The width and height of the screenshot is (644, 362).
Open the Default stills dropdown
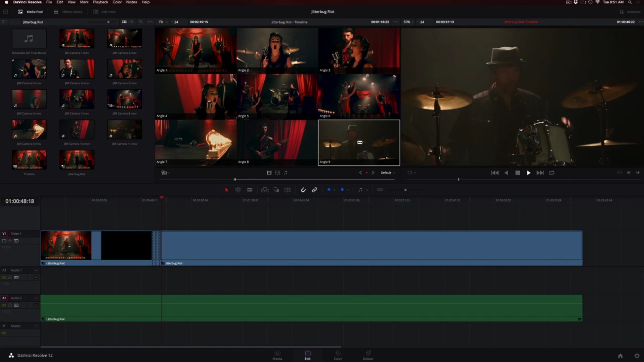387,172
